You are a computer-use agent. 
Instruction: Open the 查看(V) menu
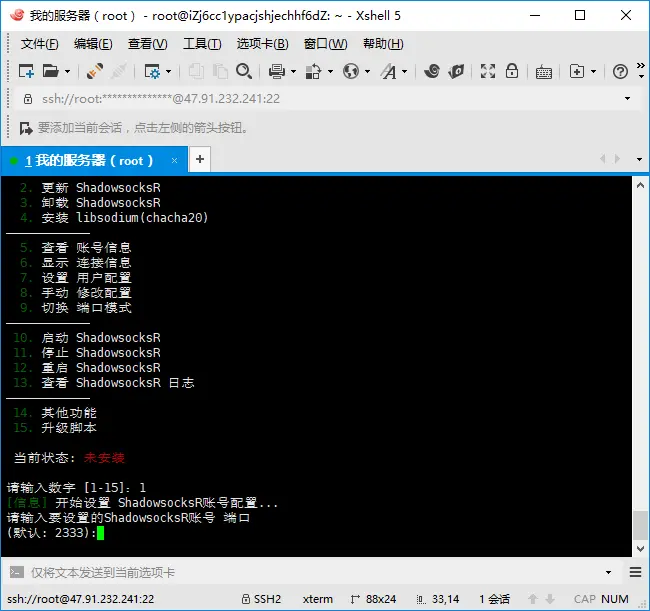[x=148, y=44]
